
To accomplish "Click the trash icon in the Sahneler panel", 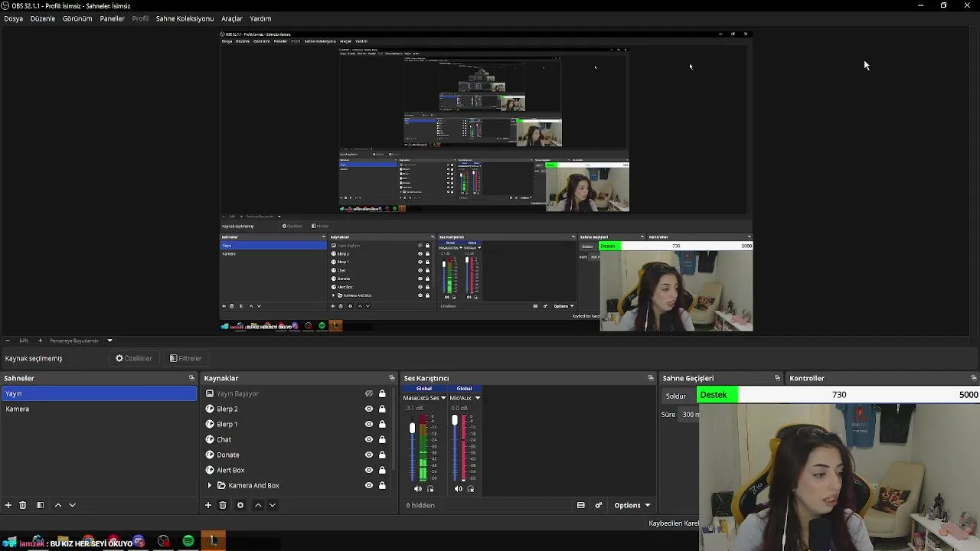I will [x=22, y=505].
